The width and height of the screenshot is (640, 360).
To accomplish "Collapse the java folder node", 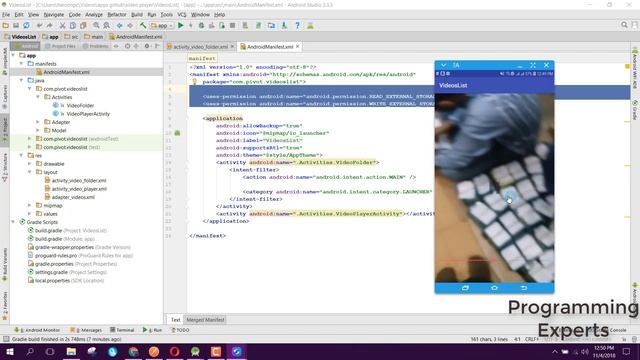I will [21, 80].
